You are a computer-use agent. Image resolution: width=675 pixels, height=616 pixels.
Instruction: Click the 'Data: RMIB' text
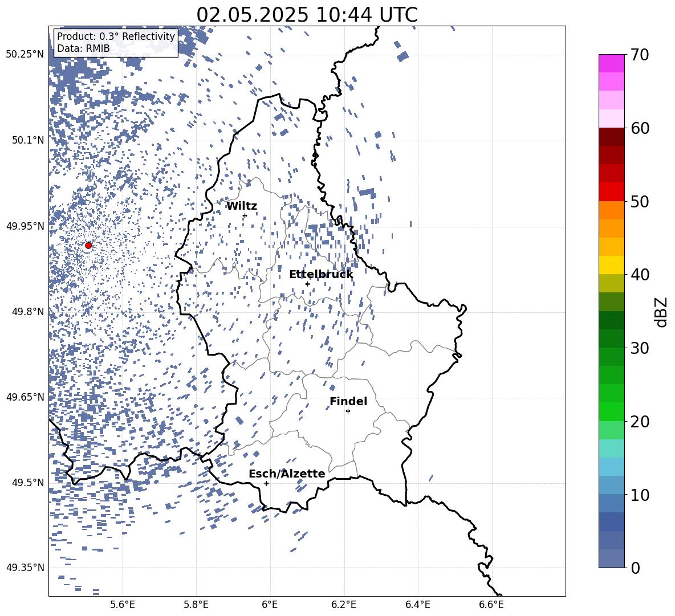click(x=83, y=48)
